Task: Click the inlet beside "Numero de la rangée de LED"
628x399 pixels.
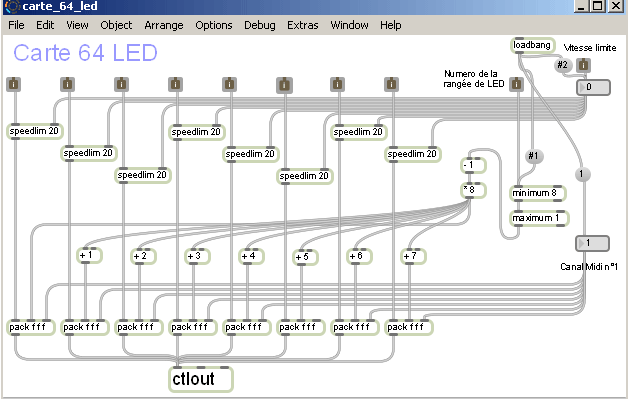Action: [x=517, y=84]
